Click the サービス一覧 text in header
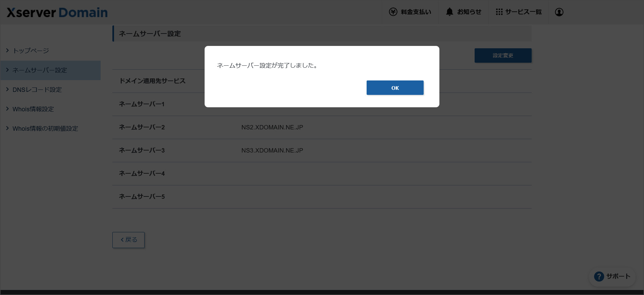Viewport: 644px width, 295px height. 523,12
